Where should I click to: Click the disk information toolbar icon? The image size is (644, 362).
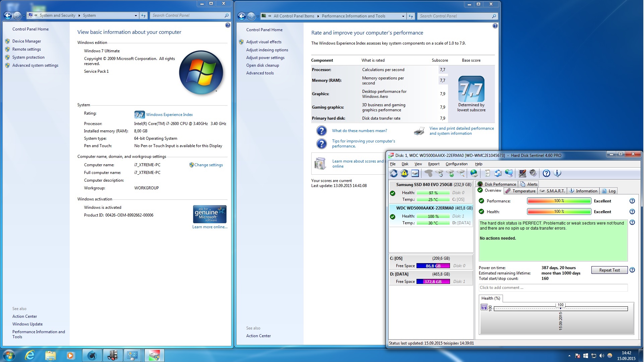click(x=415, y=173)
